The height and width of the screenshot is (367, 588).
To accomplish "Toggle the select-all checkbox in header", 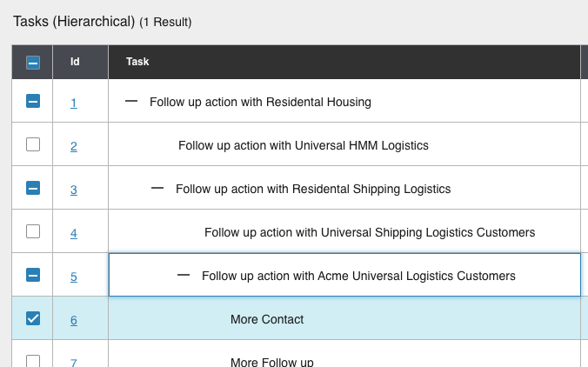I will click(x=33, y=63).
